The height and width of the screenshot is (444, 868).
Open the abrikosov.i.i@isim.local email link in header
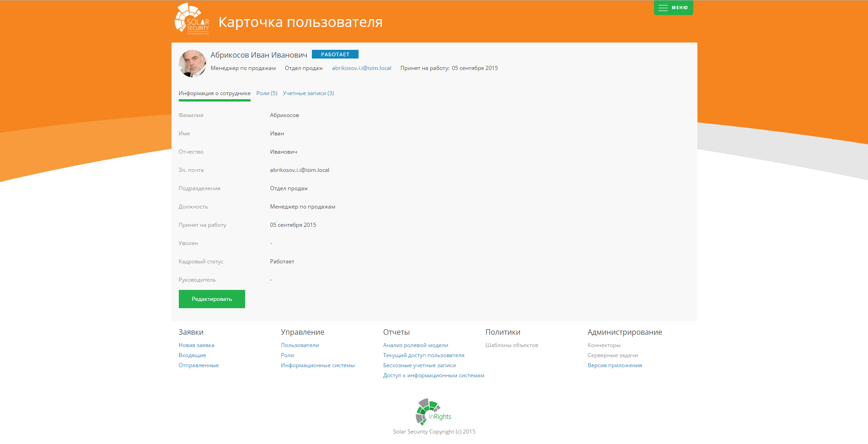[x=362, y=68]
